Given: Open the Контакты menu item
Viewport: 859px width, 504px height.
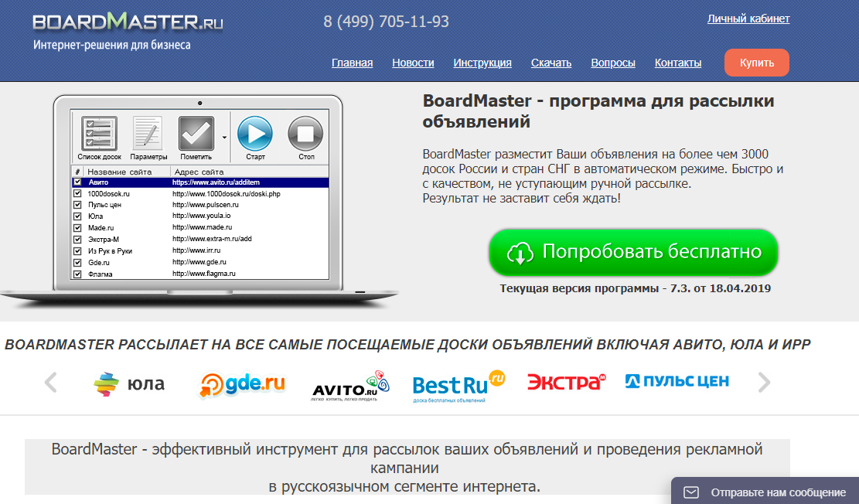Looking at the screenshot, I should coord(677,63).
